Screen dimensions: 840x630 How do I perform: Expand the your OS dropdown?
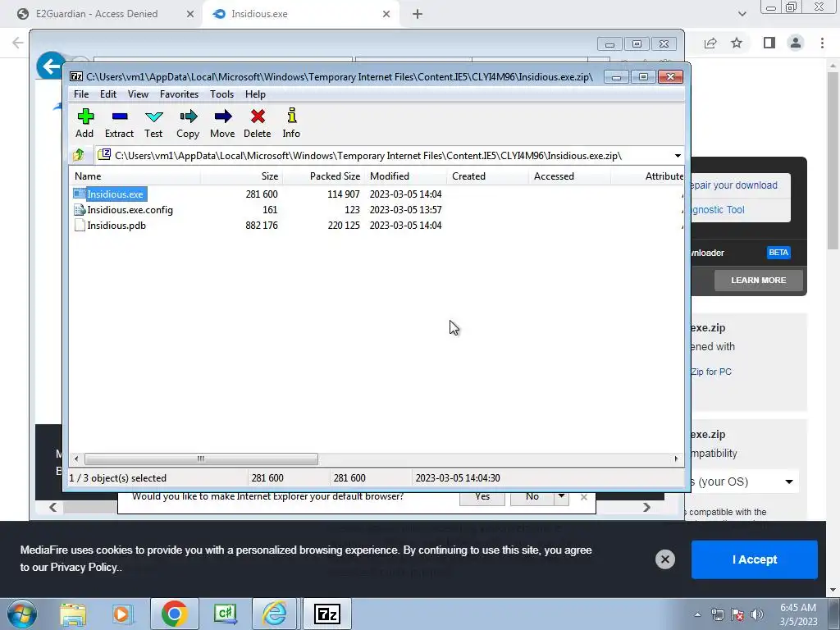point(789,482)
